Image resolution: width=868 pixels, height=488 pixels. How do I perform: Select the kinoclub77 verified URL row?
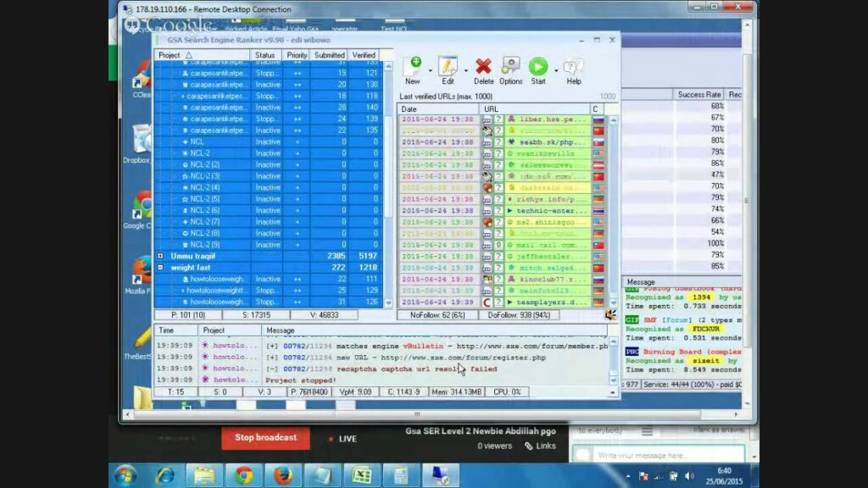(x=502, y=280)
